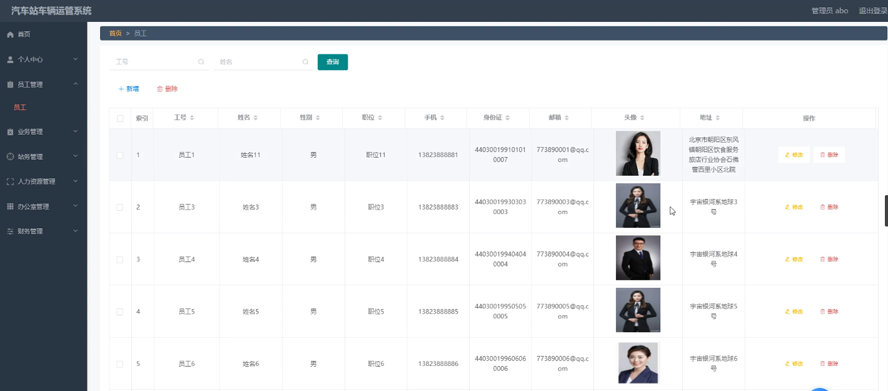Sort table by 手机 column arrows

pyautogui.click(x=442, y=118)
